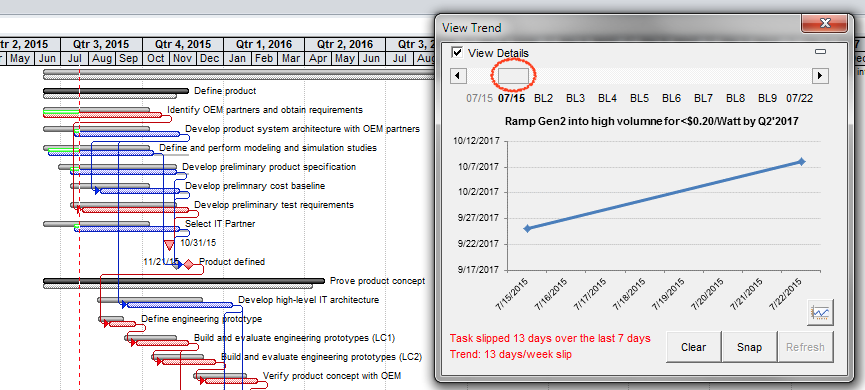Click the 7/15/2015 data point on trend line

click(527, 228)
